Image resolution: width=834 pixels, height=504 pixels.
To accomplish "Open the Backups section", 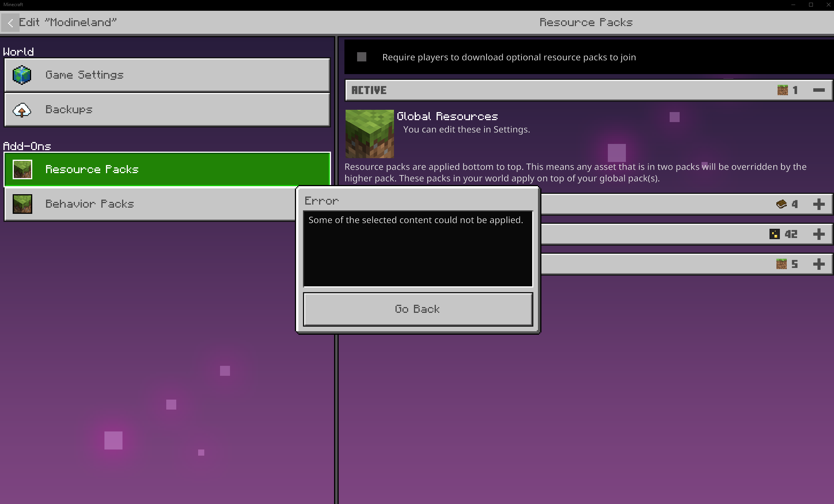I will (167, 110).
